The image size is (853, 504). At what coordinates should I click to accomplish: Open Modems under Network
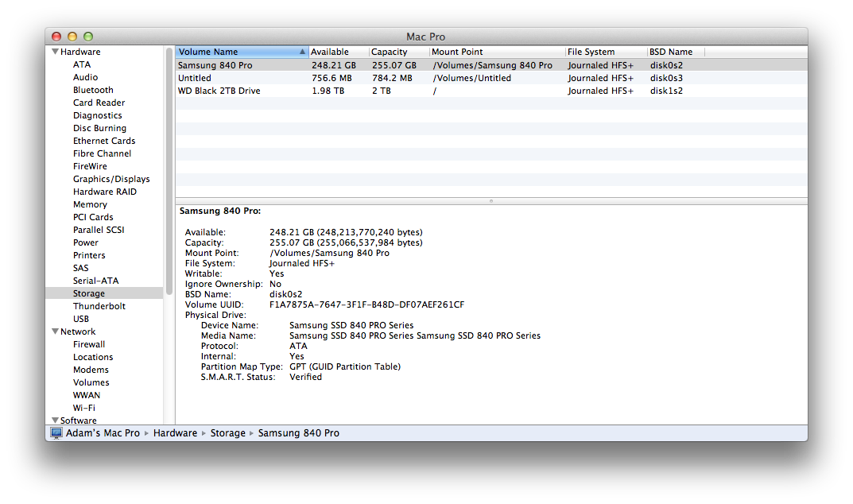tap(91, 370)
